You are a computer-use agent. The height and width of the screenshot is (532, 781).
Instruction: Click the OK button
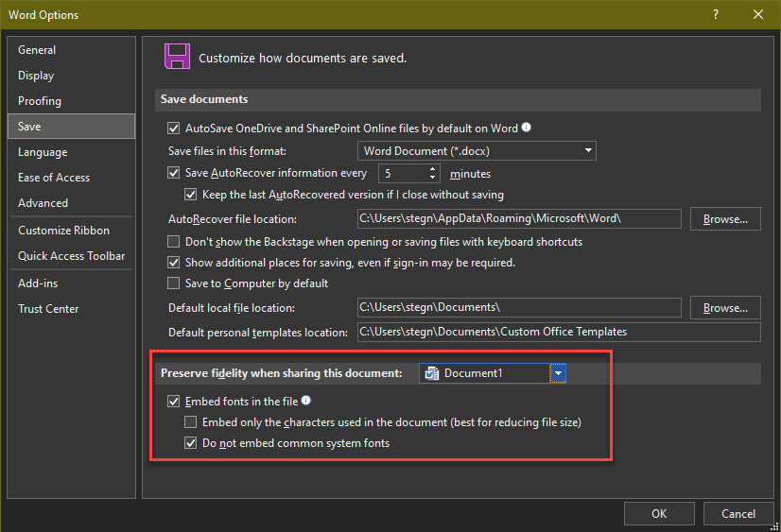659,514
